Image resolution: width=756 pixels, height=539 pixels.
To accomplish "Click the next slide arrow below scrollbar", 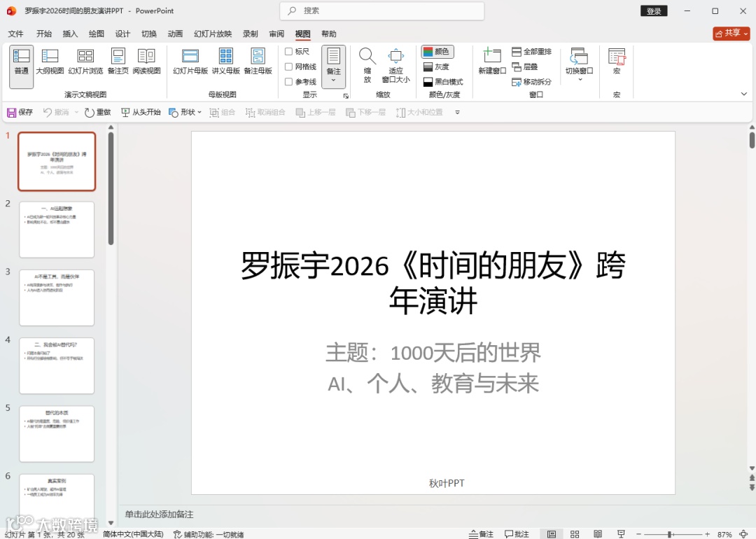I will coord(752,488).
